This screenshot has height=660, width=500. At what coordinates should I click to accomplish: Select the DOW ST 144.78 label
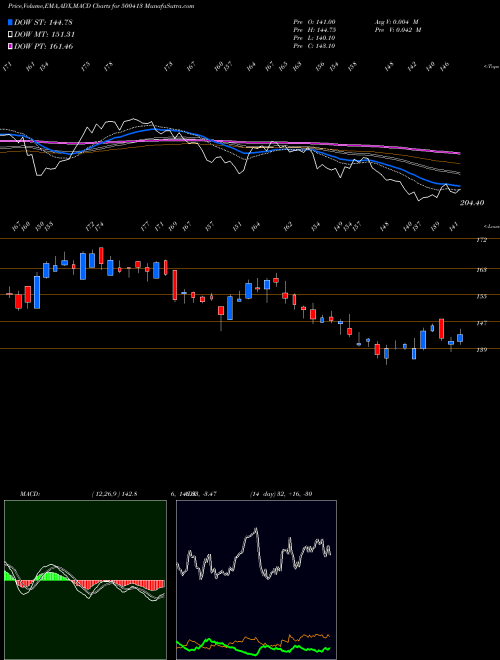pyautogui.click(x=44, y=22)
